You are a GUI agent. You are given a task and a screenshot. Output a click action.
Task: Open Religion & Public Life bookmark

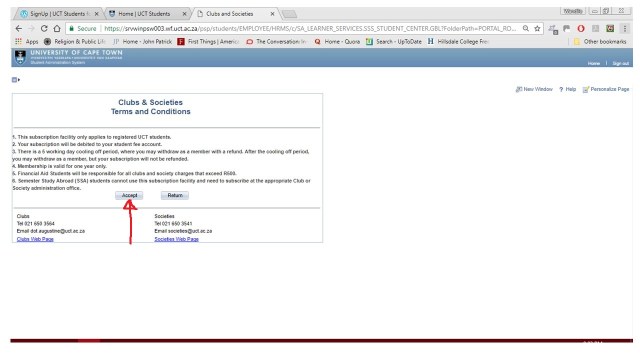tap(75, 41)
